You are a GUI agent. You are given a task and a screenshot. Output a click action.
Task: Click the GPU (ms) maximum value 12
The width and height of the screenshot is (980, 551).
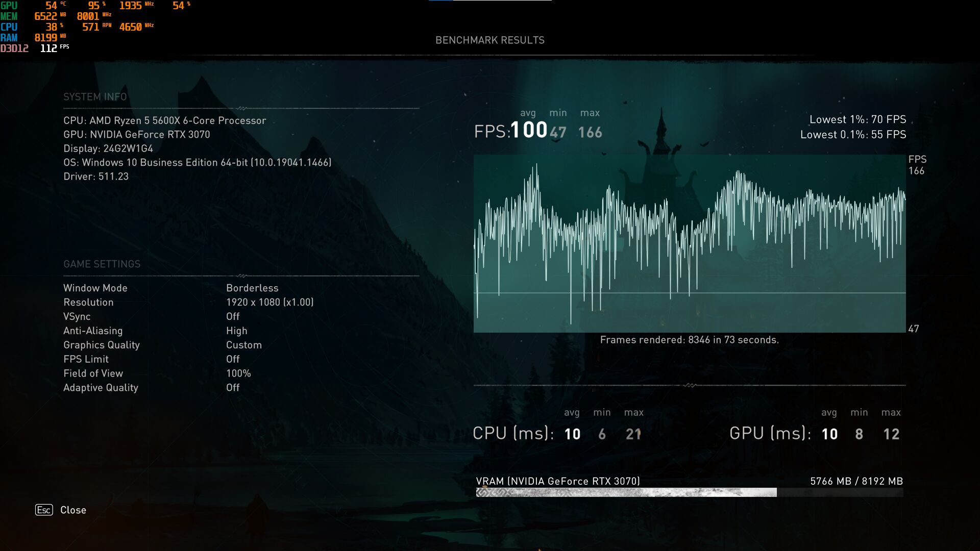891,434
